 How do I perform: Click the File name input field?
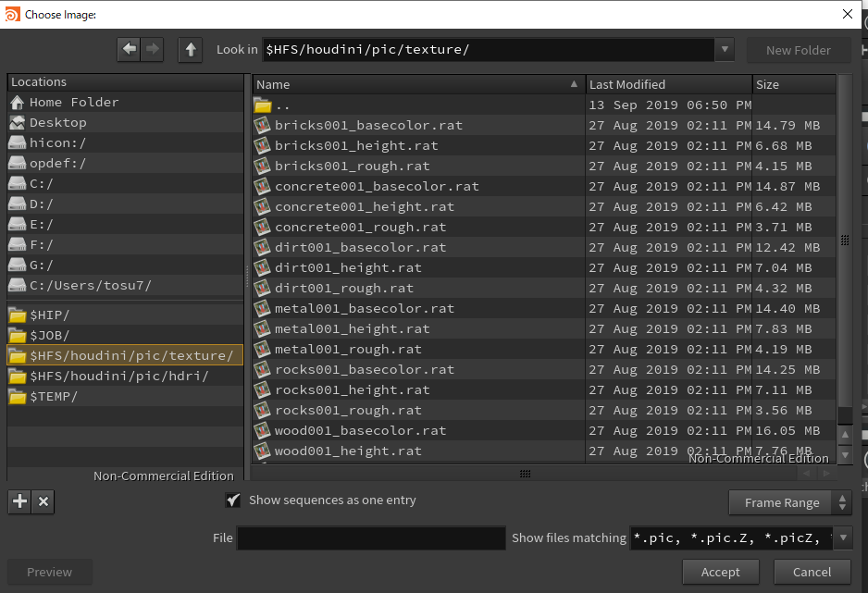point(372,537)
